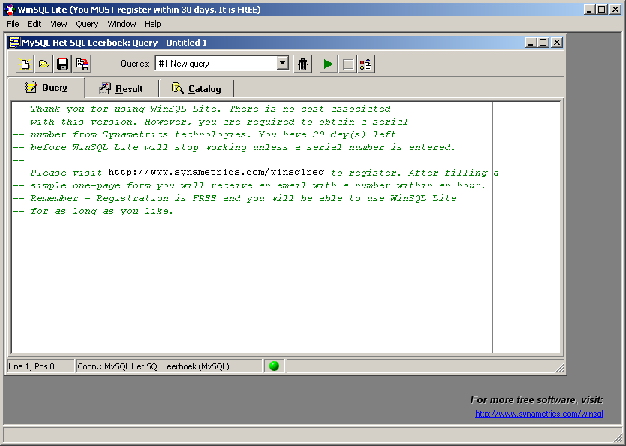Open the synametrics.com/winsql link at bottom right
626x446 pixels.
point(539,414)
